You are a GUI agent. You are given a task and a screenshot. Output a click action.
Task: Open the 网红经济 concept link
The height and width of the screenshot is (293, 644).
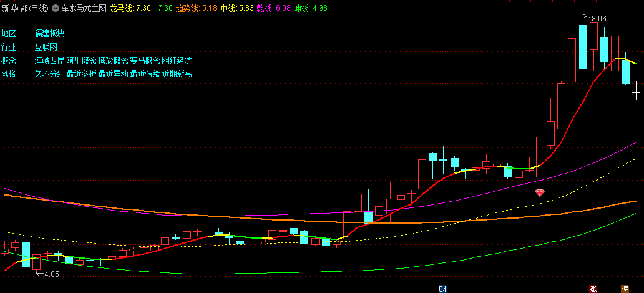coord(177,61)
